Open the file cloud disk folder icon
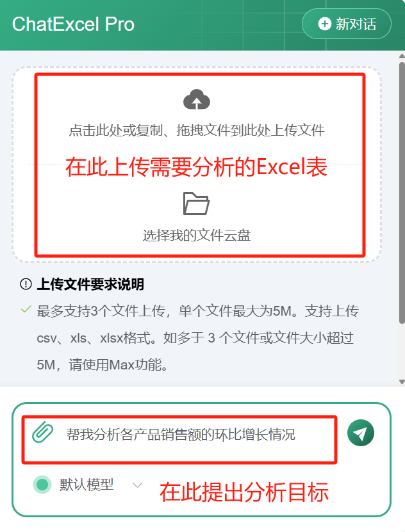This screenshot has height=532, width=405. pos(196,203)
